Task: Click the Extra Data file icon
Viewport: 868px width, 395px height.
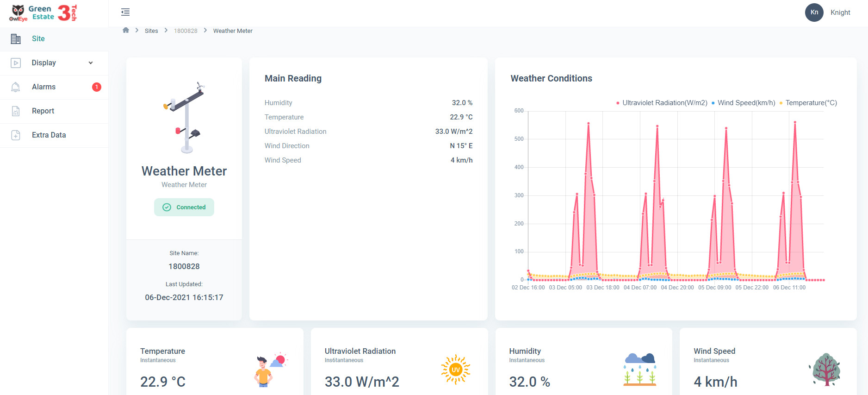Action: [16, 135]
